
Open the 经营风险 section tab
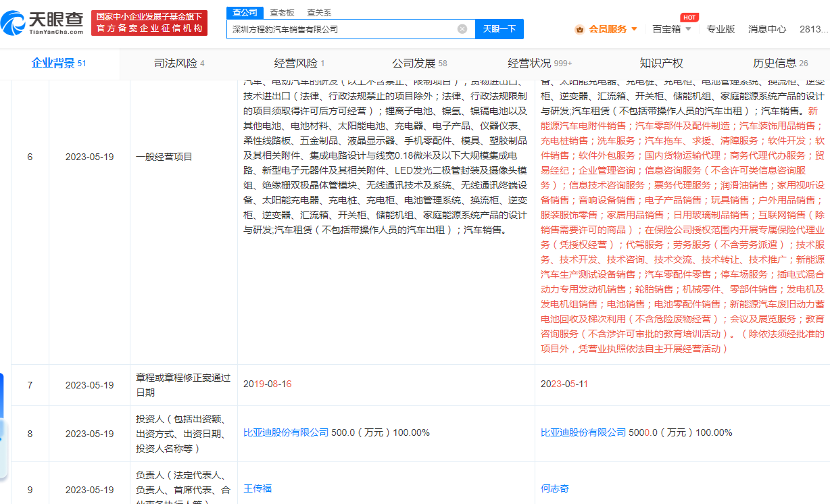click(299, 64)
